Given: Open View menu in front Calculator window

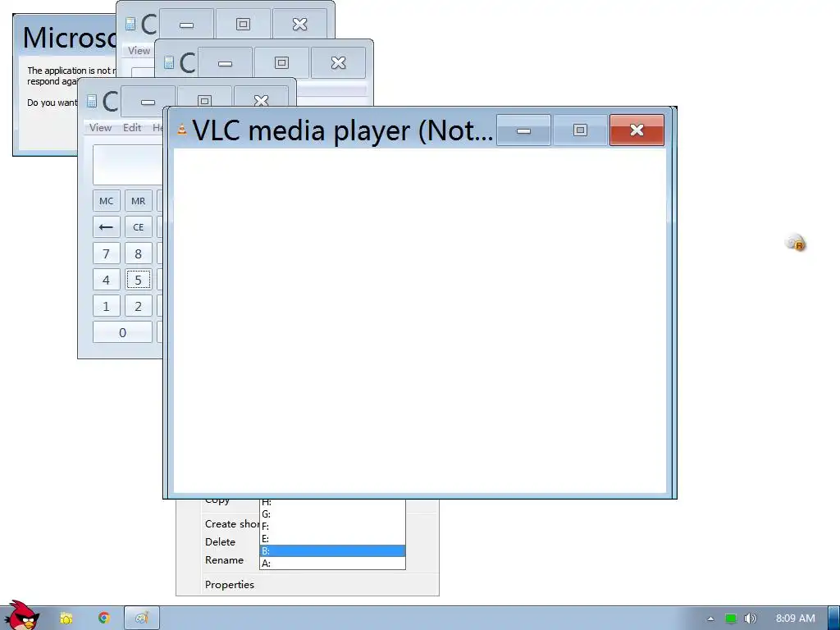Looking at the screenshot, I should pyautogui.click(x=100, y=127).
